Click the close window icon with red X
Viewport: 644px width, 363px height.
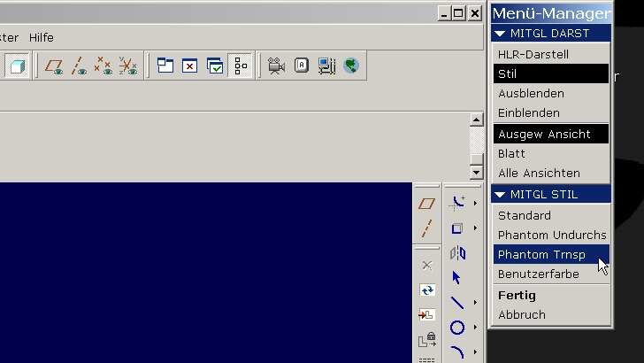click(189, 66)
